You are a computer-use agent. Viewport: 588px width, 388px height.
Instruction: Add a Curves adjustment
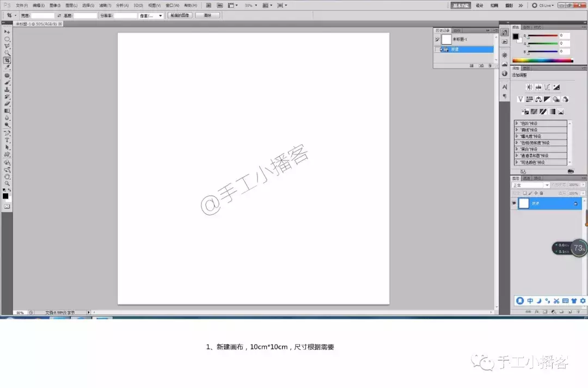547,87
